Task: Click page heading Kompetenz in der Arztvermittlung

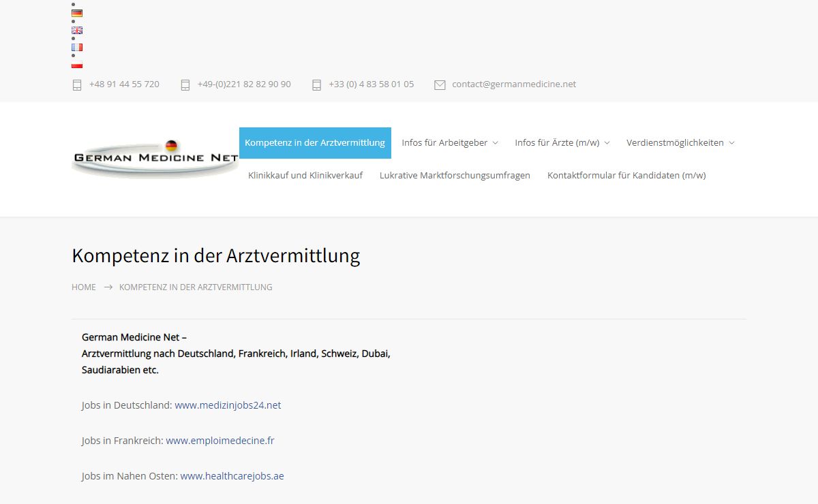Action: [215, 256]
